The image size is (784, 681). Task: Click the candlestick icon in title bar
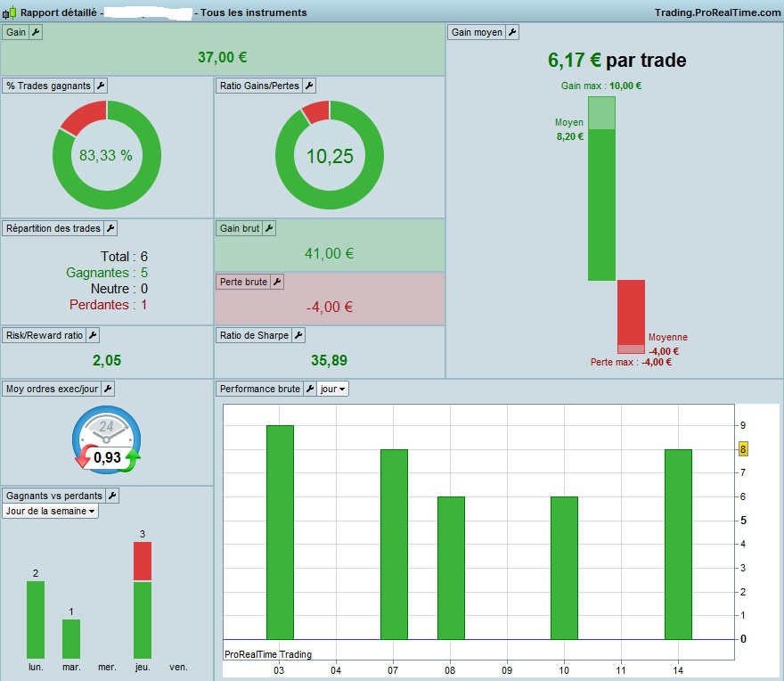coord(10,12)
